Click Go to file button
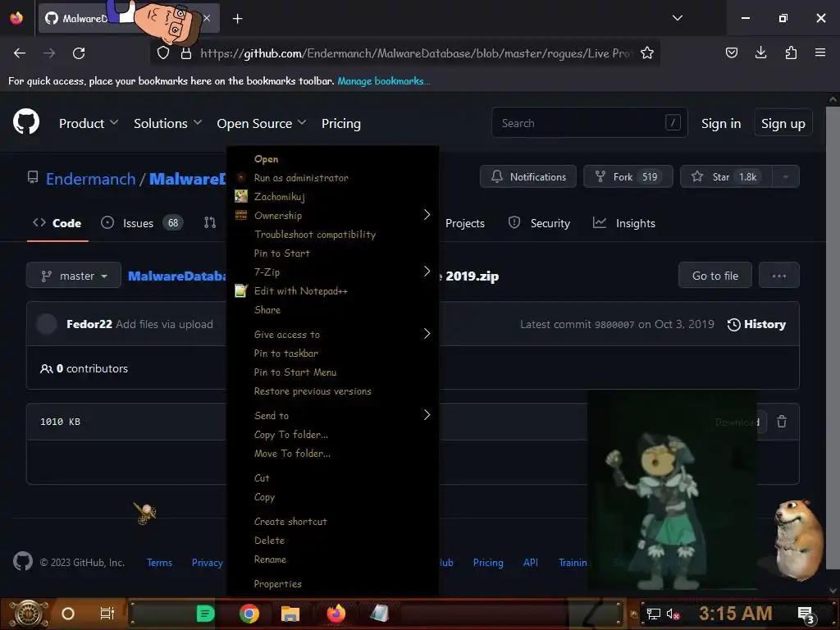Image resolution: width=840 pixels, height=630 pixels. coord(715,276)
